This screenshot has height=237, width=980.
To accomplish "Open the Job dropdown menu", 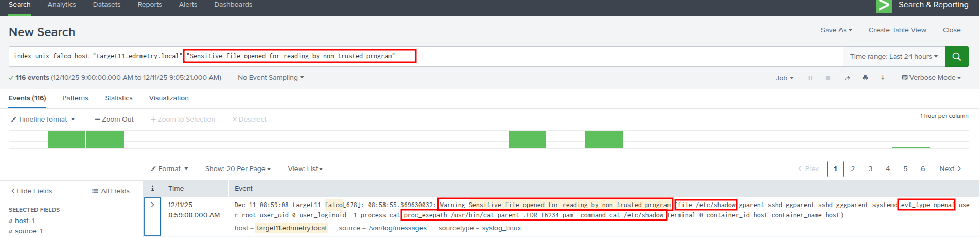I will pos(784,78).
